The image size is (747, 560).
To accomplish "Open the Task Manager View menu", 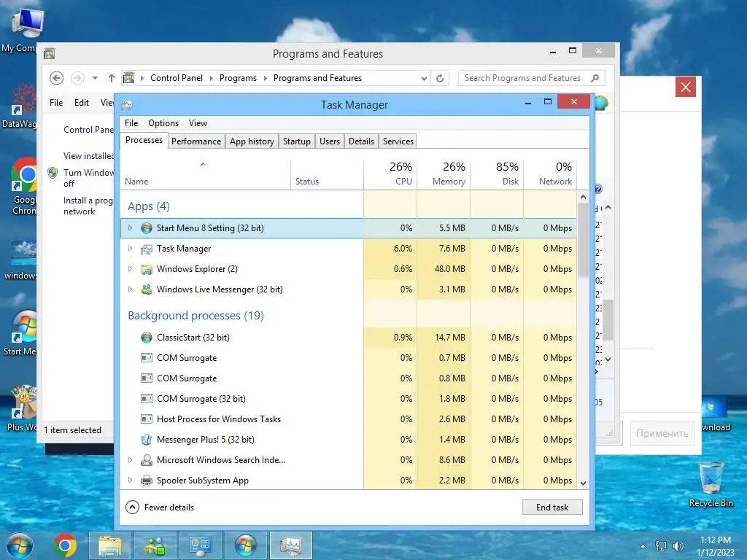I will tap(198, 123).
